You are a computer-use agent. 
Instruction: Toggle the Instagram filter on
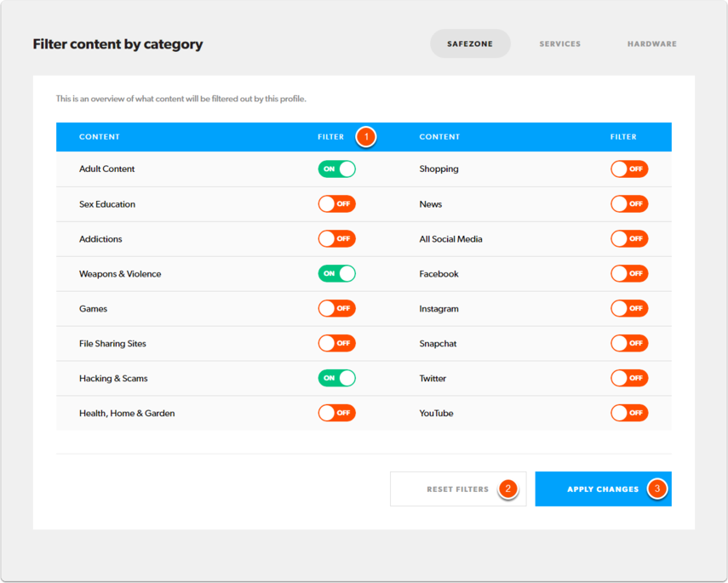pos(628,308)
